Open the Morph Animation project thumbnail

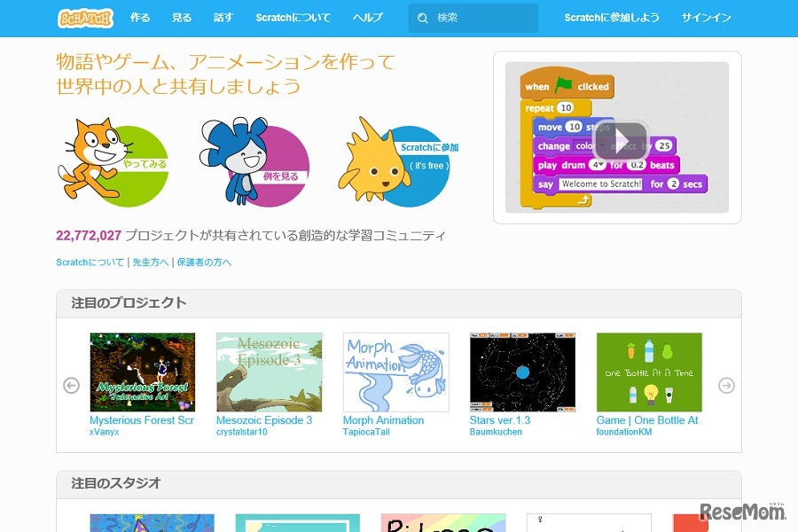395,372
